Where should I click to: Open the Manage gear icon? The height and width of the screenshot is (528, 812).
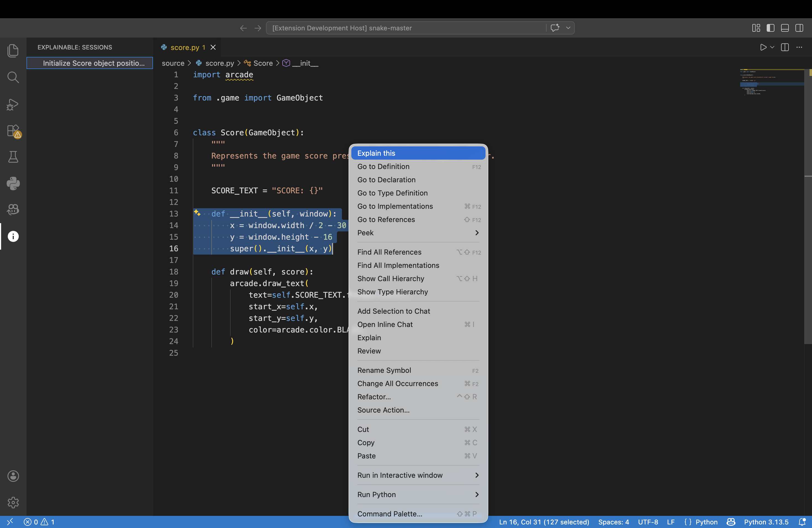click(x=13, y=502)
